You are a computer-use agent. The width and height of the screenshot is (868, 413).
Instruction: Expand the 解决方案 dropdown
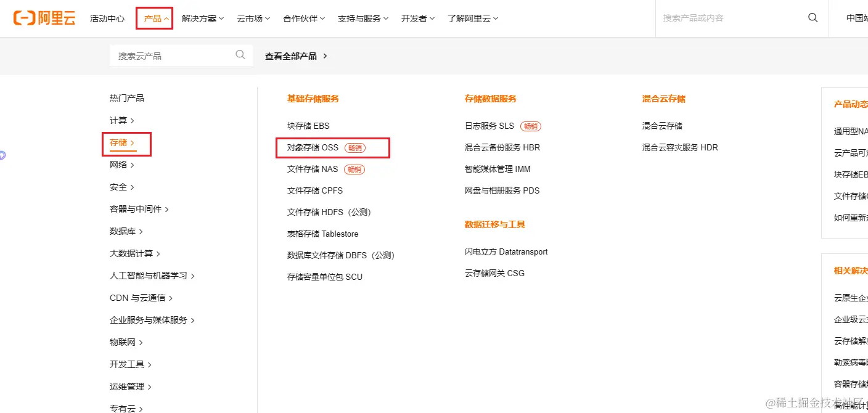coord(203,18)
